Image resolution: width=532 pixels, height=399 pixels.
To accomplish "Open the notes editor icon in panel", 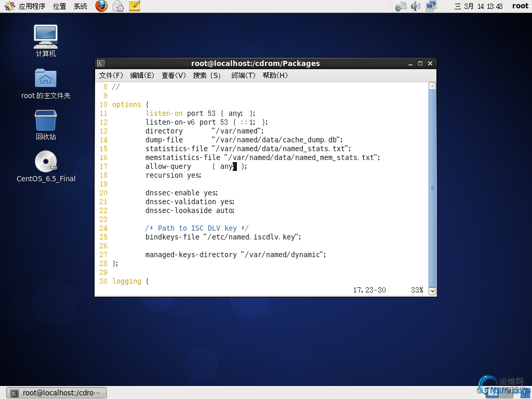I will pyautogui.click(x=135, y=6).
